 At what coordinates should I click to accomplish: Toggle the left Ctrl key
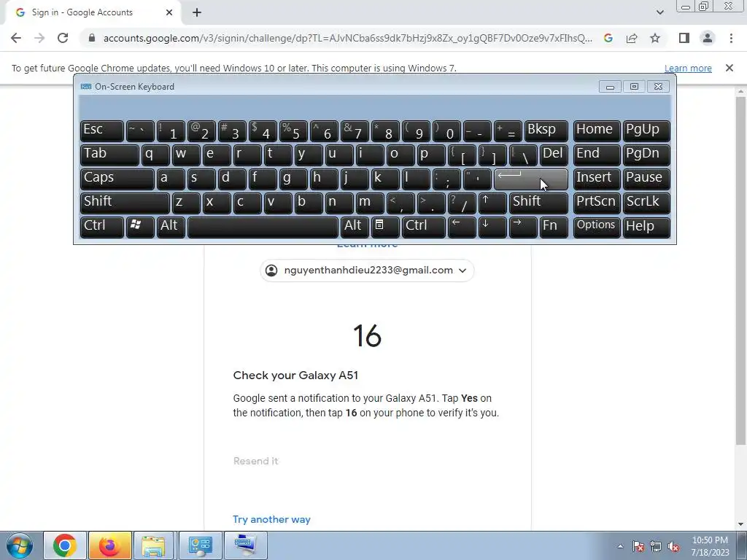[101, 227]
